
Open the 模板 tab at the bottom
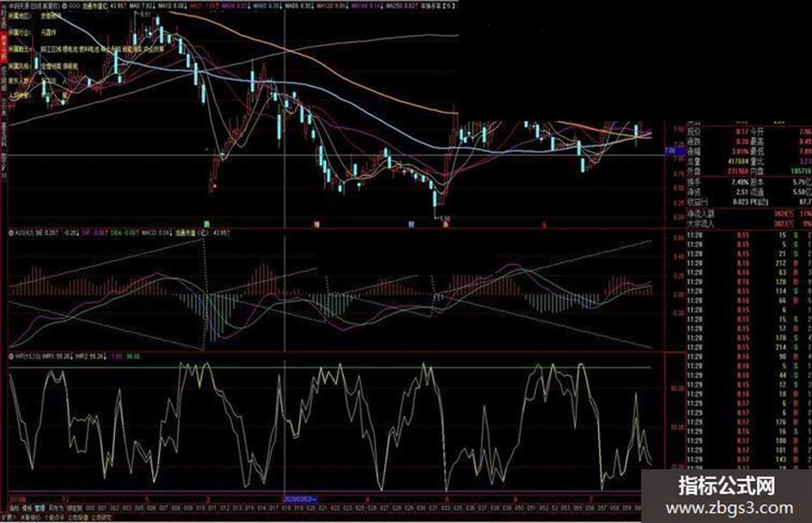click(x=26, y=508)
